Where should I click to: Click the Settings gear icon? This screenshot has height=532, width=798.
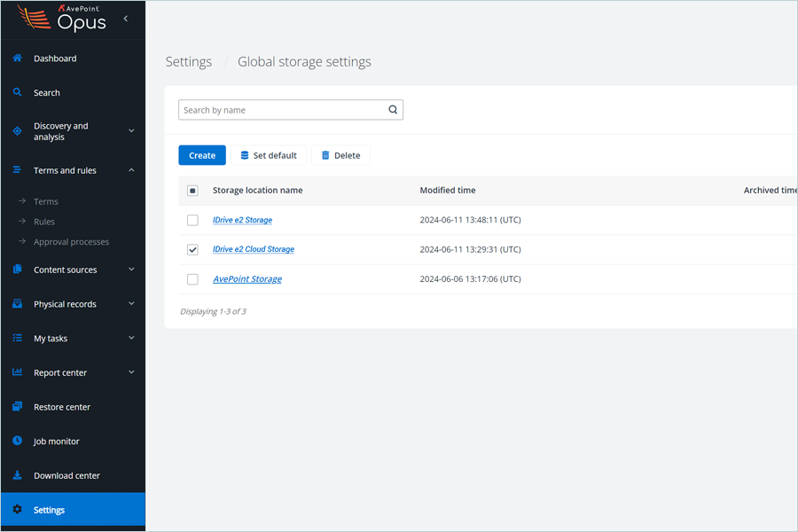tap(18, 509)
